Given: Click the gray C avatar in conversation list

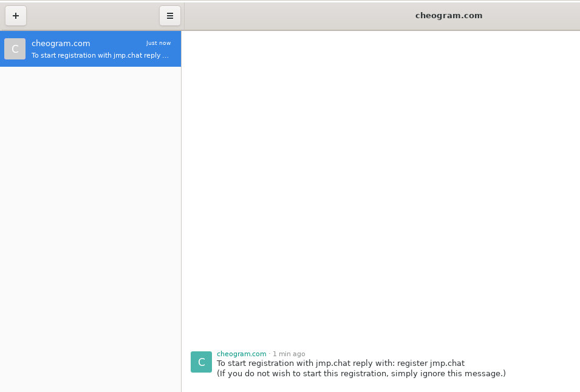Looking at the screenshot, I should [x=15, y=49].
